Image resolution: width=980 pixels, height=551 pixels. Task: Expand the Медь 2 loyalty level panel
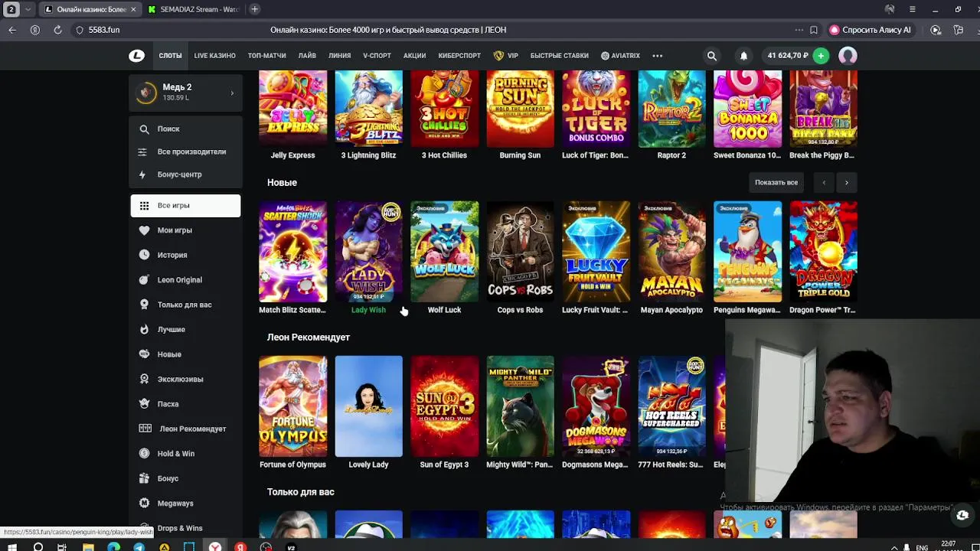(185, 93)
